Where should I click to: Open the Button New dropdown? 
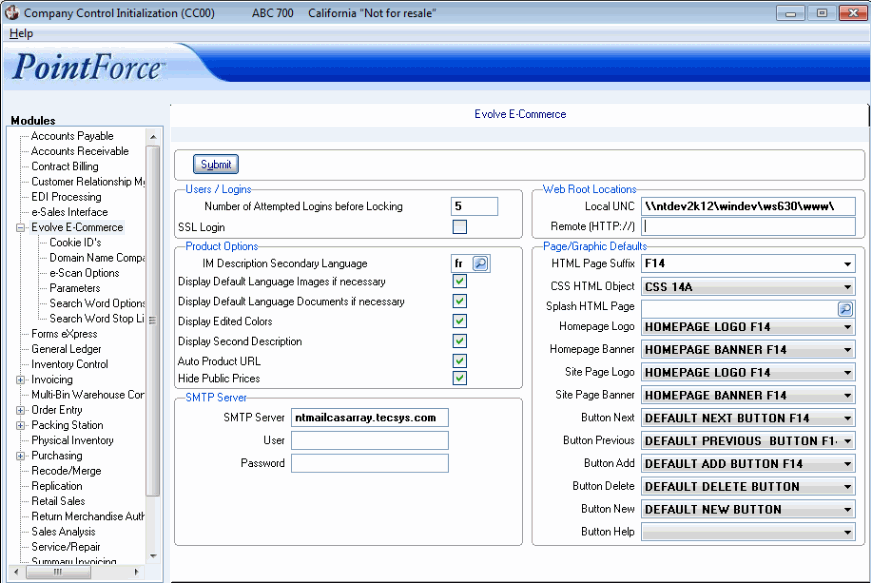pyautogui.click(x=847, y=509)
